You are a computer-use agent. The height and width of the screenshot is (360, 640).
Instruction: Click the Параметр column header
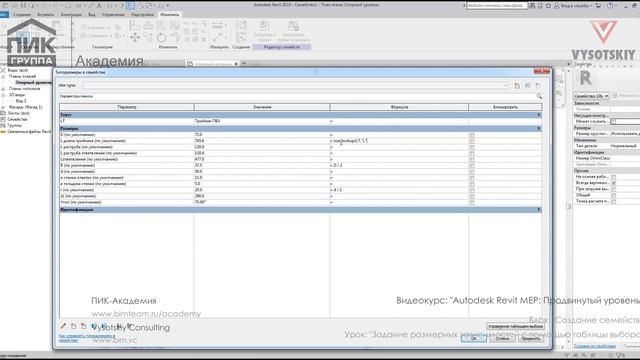click(127, 107)
